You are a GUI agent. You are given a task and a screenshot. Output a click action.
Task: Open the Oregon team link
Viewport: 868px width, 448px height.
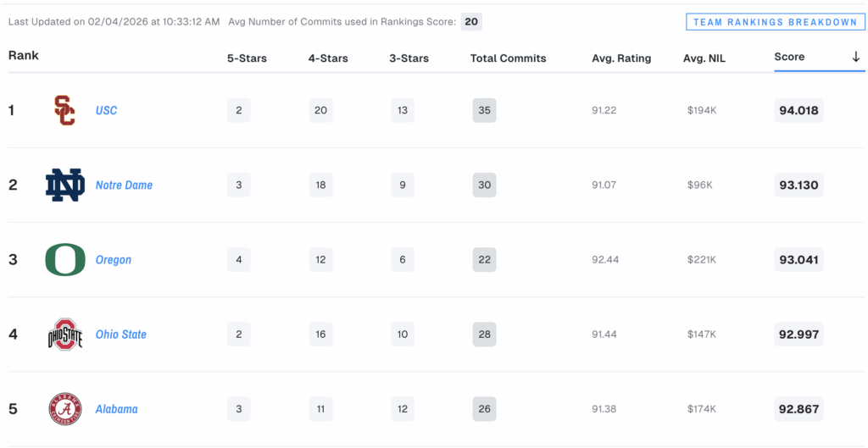point(113,260)
